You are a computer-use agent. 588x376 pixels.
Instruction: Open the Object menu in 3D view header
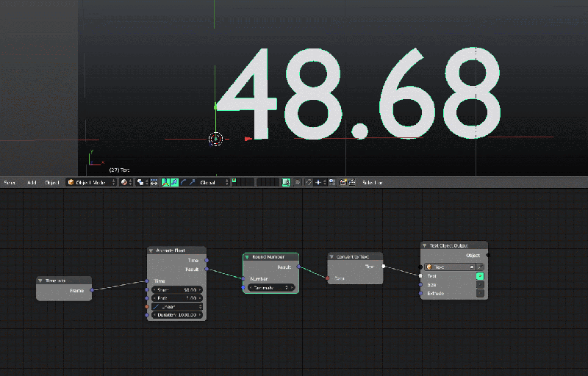point(52,182)
